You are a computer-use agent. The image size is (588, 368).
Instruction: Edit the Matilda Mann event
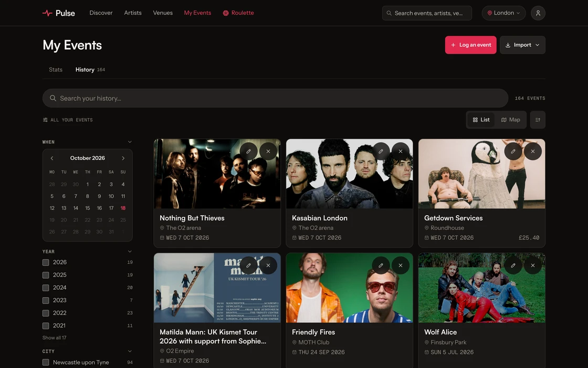pyautogui.click(x=248, y=265)
